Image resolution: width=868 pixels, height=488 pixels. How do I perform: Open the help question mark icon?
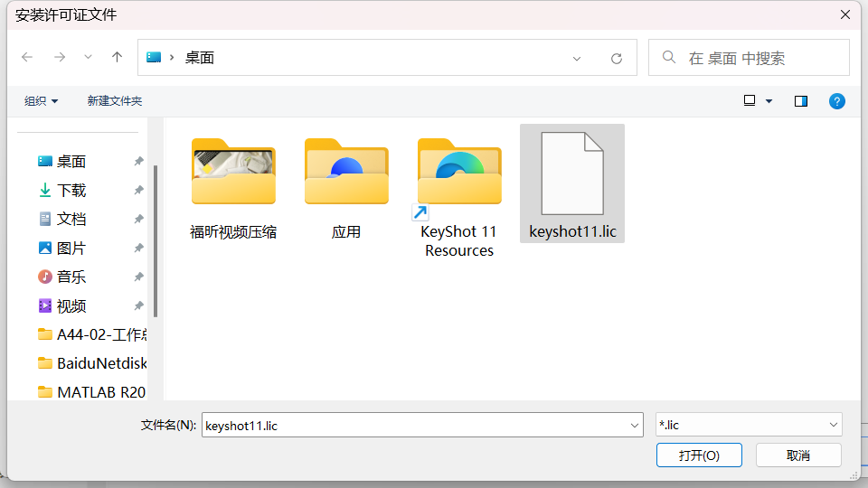tap(837, 101)
